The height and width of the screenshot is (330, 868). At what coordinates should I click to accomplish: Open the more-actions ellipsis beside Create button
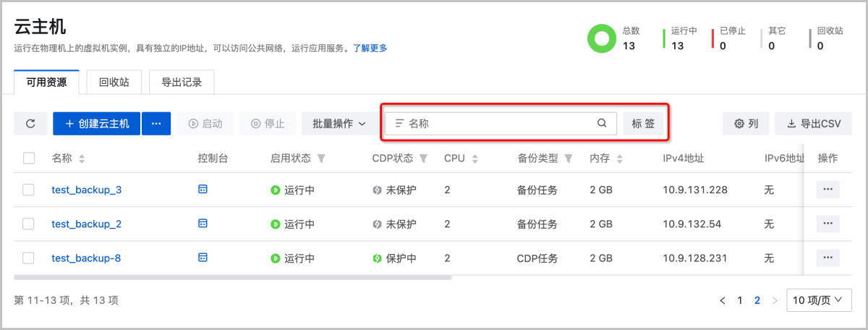[x=156, y=124]
